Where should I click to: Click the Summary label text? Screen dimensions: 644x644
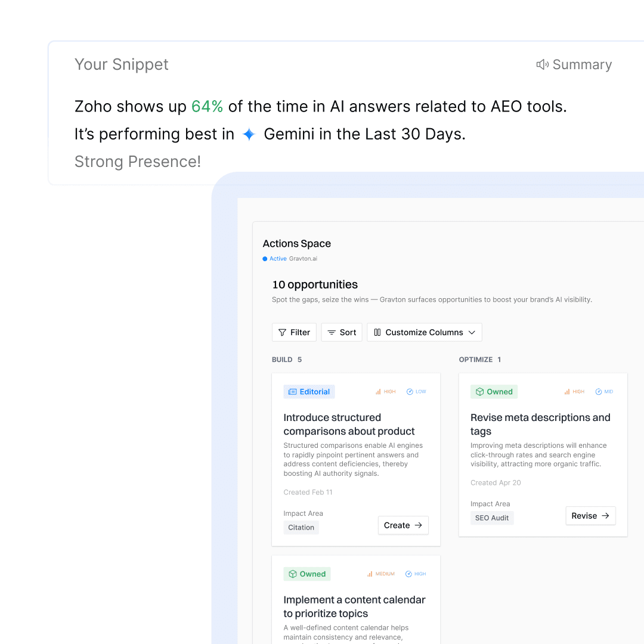pyautogui.click(x=582, y=64)
